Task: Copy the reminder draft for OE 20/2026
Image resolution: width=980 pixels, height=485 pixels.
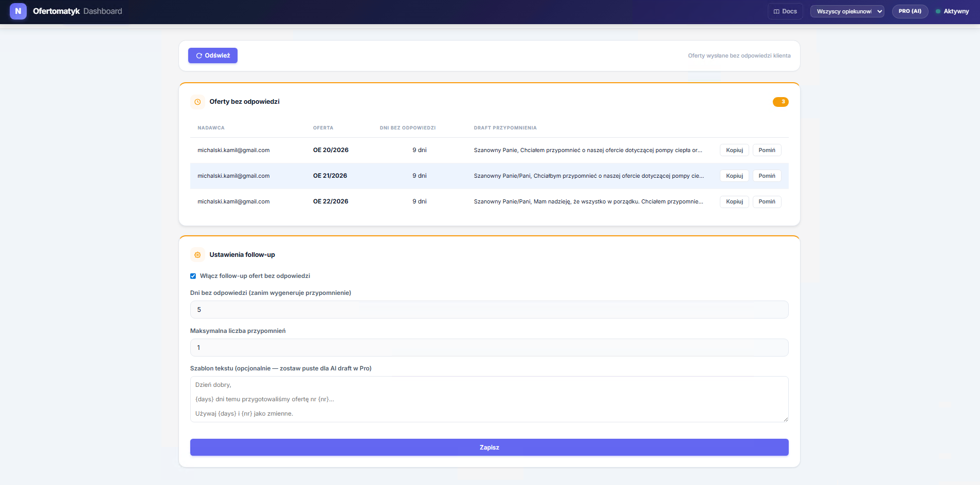Action: click(734, 150)
